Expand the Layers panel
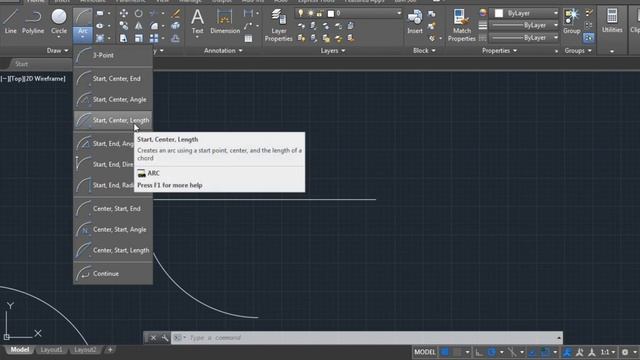 [333, 51]
